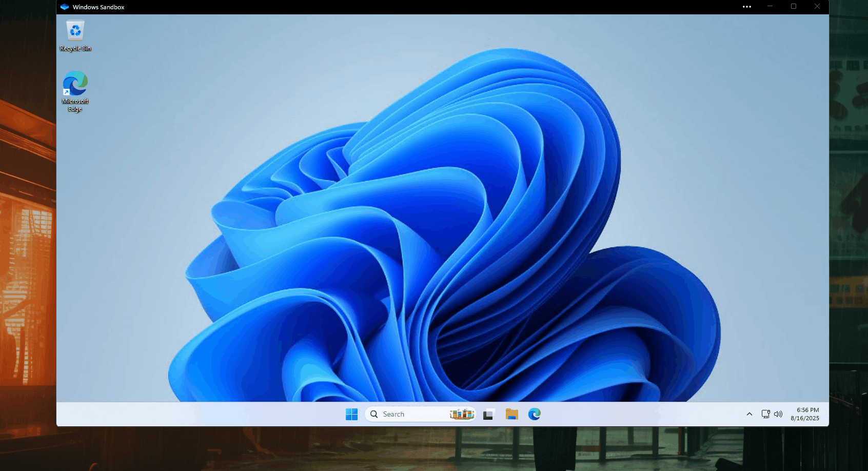Select the Recycle Bin desktop icon
This screenshot has width=868, height=471.
pyautogui.click(x=75, y=35)
